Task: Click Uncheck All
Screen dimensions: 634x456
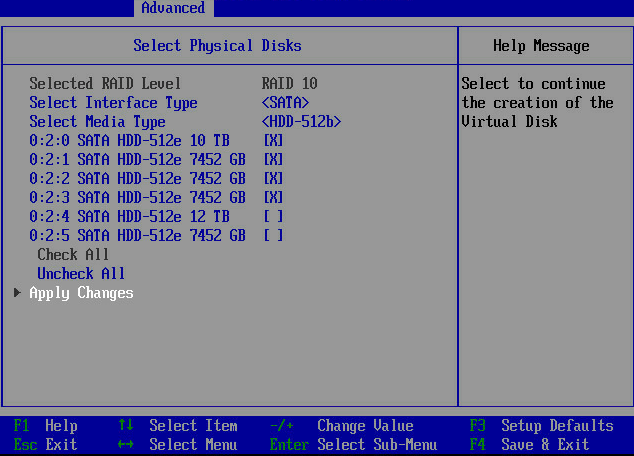Action: pyautogui.click(x=81, y=273)
